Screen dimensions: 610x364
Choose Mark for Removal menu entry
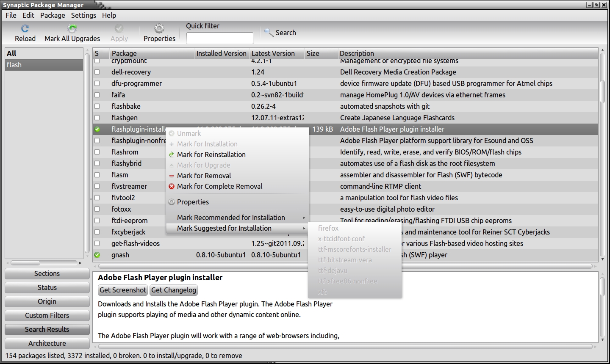204,176
